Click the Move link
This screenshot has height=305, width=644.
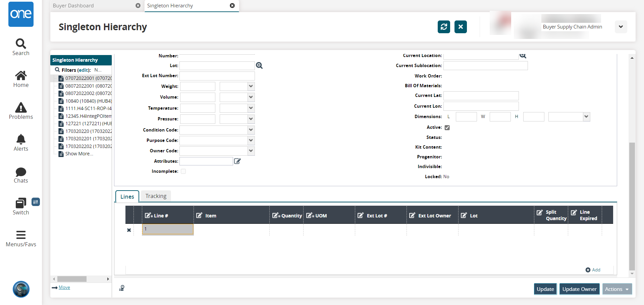point(64,288)
